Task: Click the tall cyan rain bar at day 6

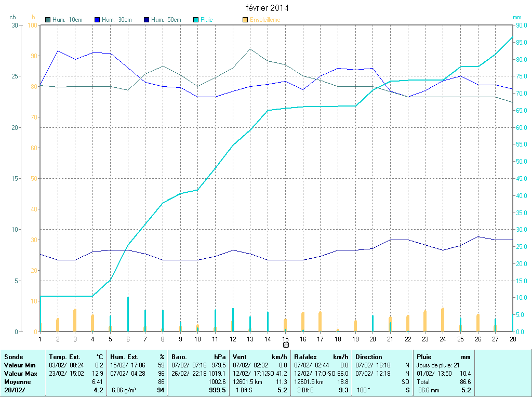Action: 128,314
